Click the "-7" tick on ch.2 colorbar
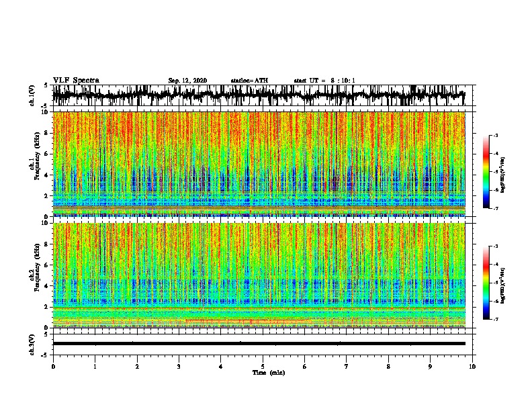 click(495, 319)
